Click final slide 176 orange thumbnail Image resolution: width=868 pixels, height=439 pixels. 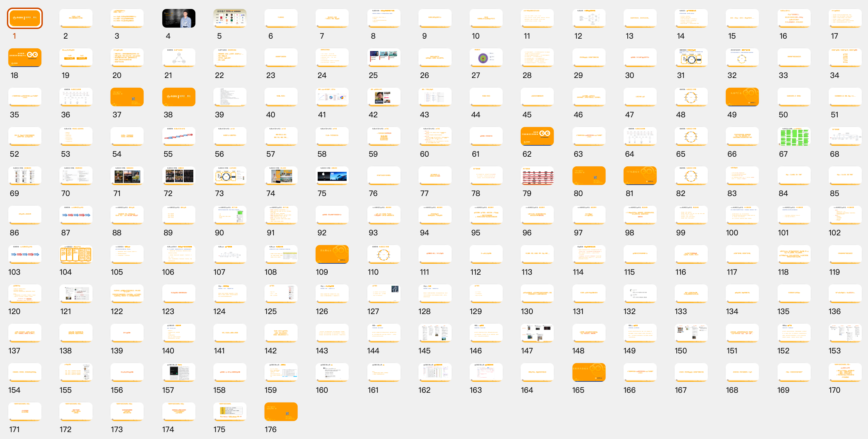point(281,411)
